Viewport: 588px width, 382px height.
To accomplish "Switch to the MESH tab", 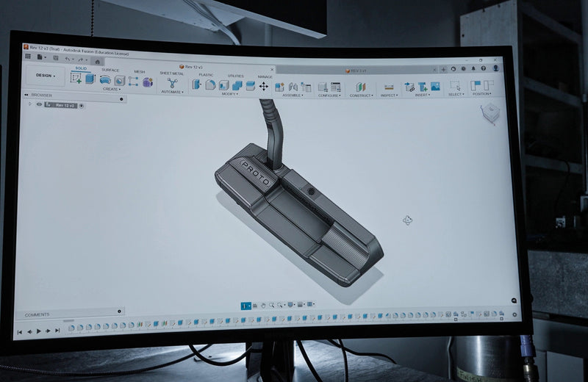I will point(140,71).
